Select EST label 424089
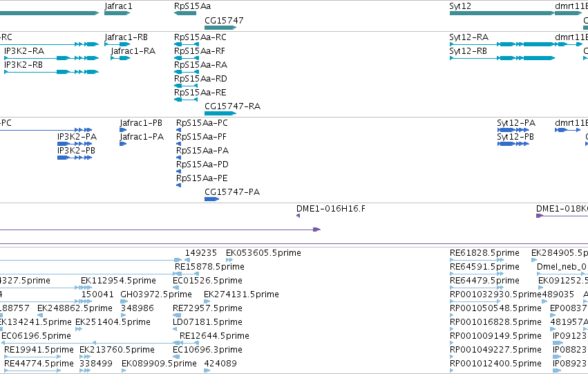The image size is (588, 374). [x=220, y=364]
